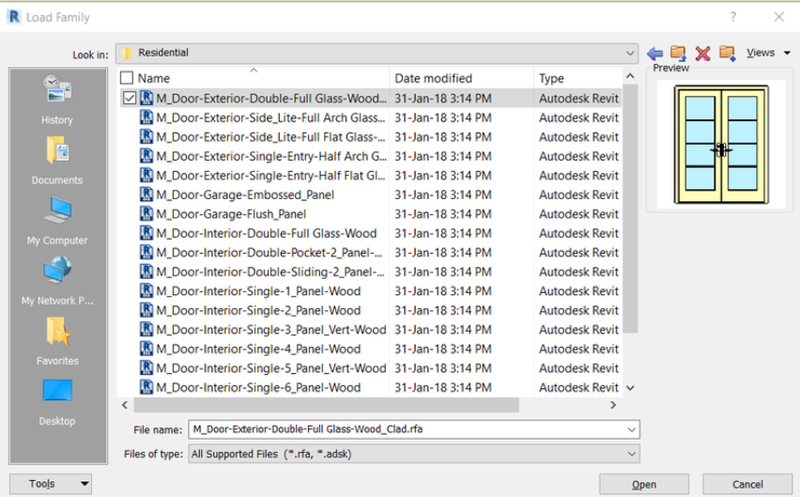
Task: Click the right arrow of the horizontal scrollbar
Action: coord(613,405)
